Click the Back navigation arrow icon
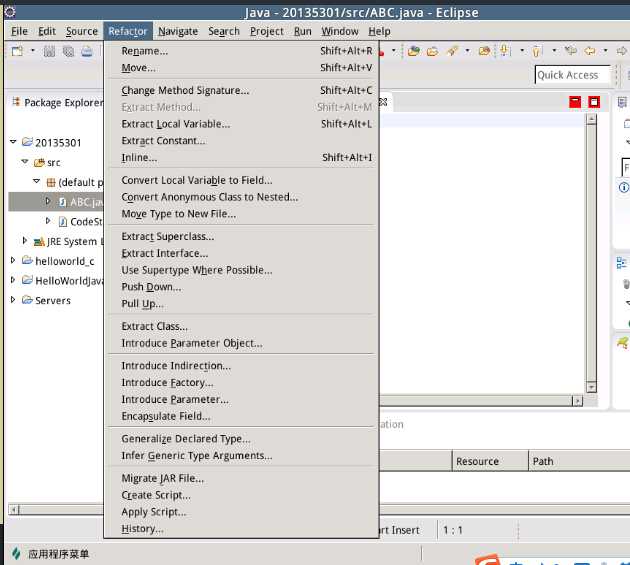Viewport: 630px width, 565px height. tap(590, 51)
